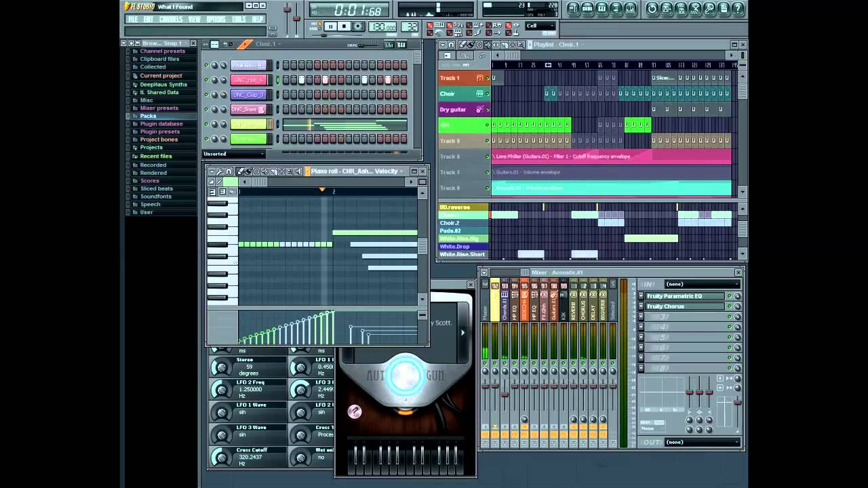Open the mixer OUT (none) dropdown
This screenshot has width=868, height=488.
(703, 442)
